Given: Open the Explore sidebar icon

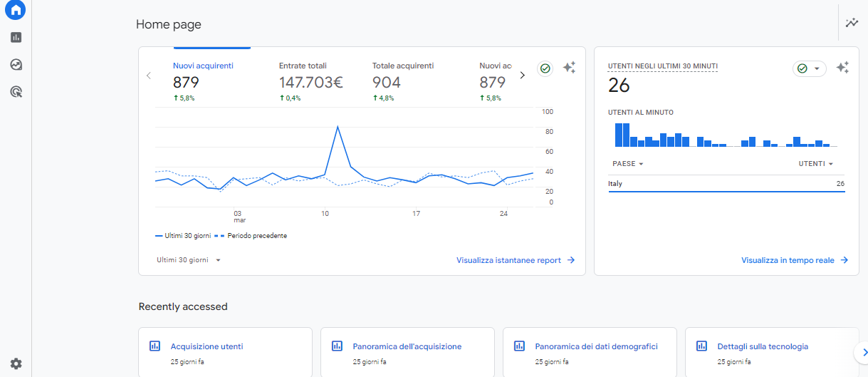Looking at the screenshot, I should click(x=16, y=65).
